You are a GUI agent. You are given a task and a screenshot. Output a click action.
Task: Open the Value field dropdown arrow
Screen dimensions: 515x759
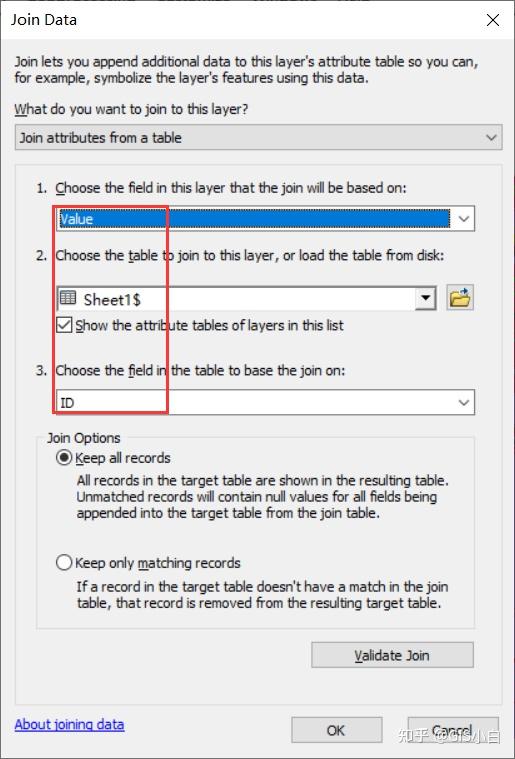click(x=463, y=219)
